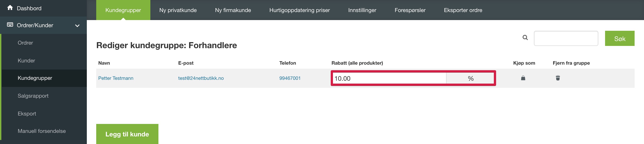Open Innstillinger tab

click(362, 10)
